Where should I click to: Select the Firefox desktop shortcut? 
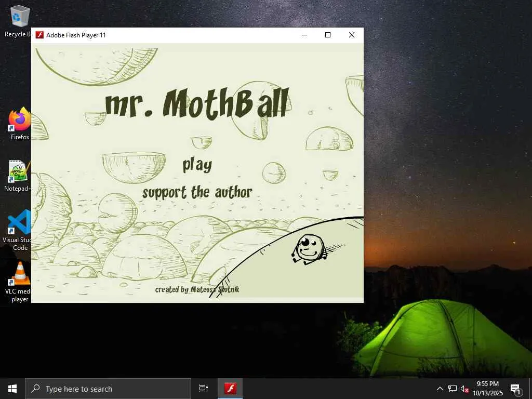tap(19, 124)
